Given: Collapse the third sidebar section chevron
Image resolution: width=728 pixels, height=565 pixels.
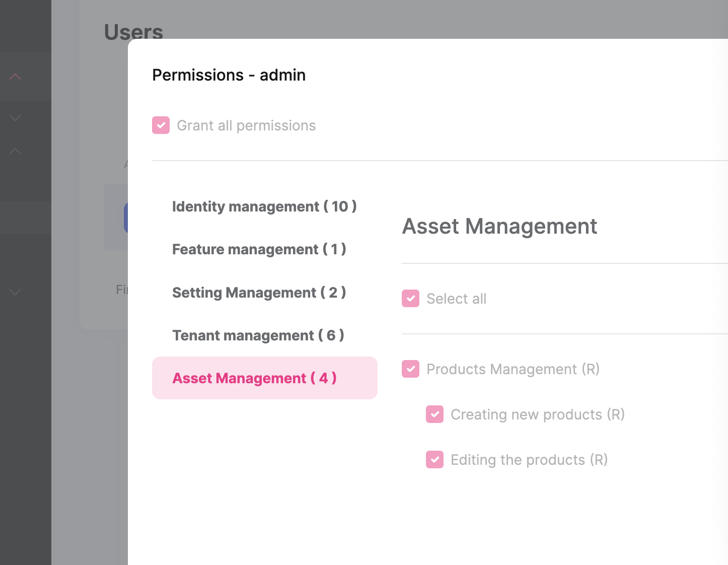Looking at the screenshot, I should click(x=15, y=151).
